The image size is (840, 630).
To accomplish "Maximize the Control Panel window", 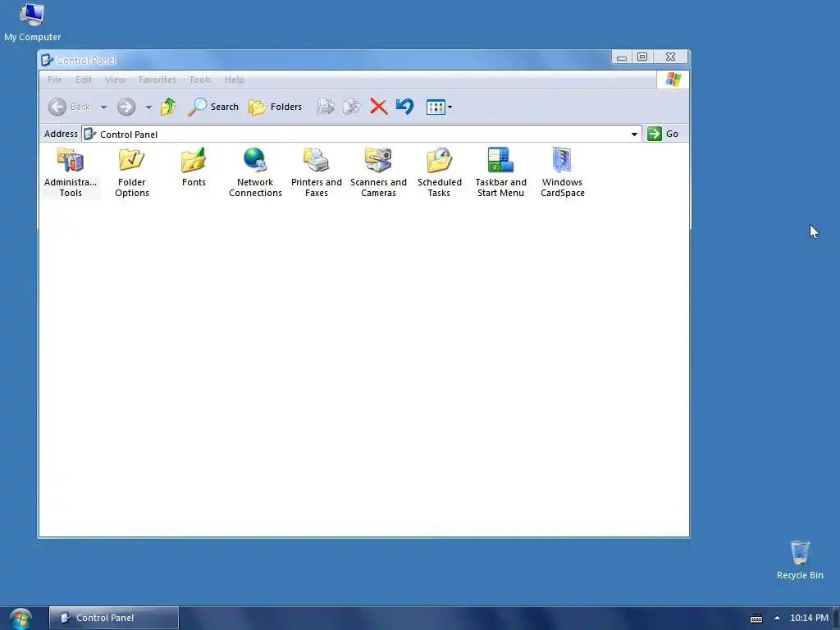I will pos(642,57).
